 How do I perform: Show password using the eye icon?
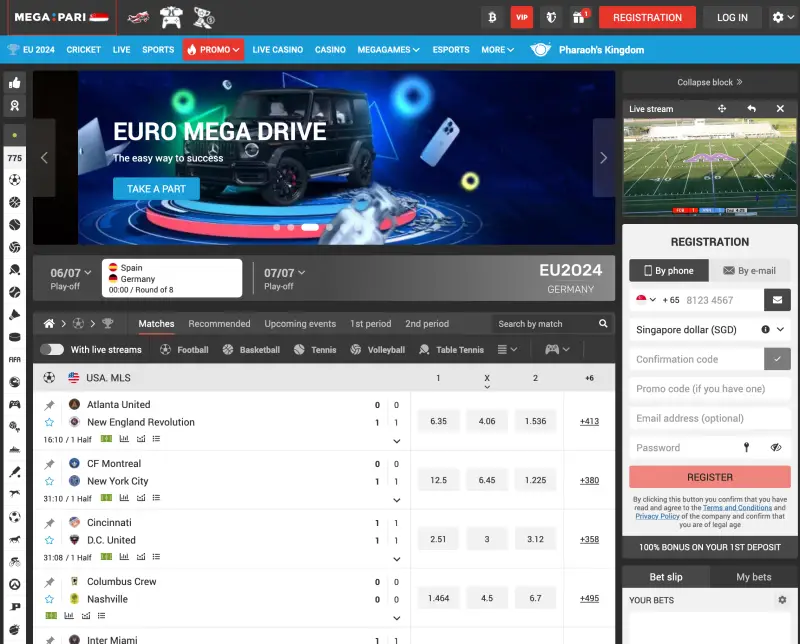(x=776, y=448)
